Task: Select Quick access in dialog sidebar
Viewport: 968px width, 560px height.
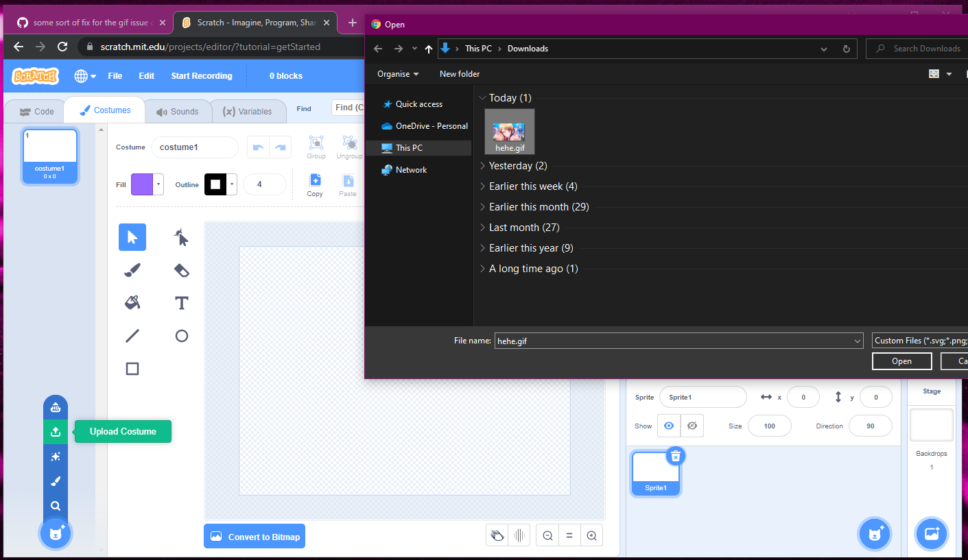Action: (418, 104)
